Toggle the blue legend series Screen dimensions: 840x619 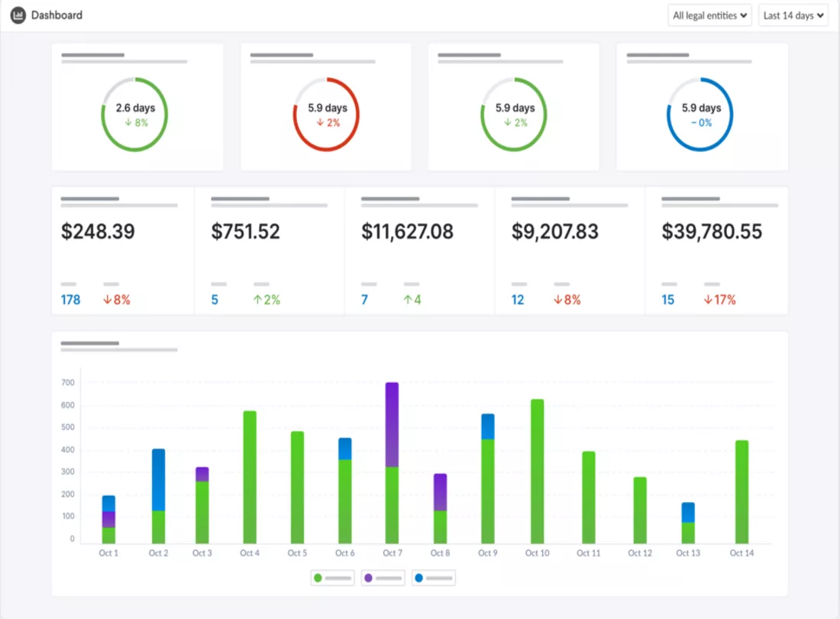[x=434, y=578]
